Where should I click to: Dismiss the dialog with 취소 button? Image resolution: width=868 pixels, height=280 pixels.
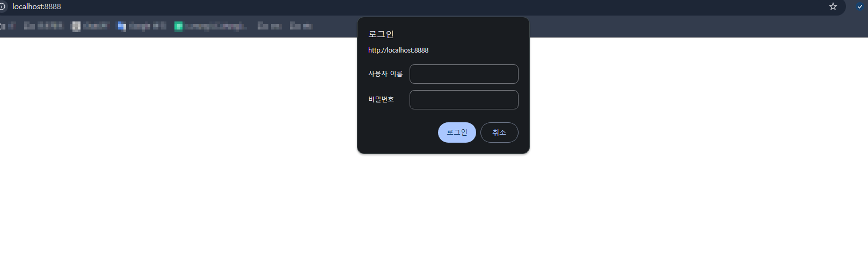[499, 132]
